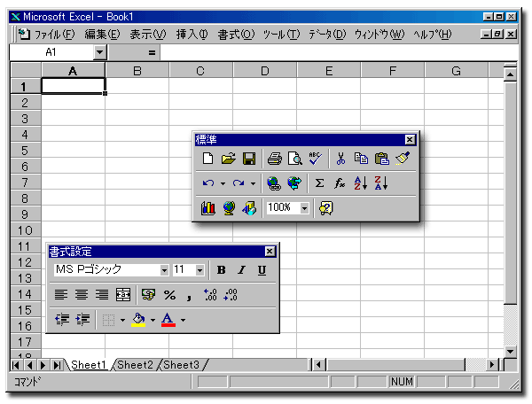
Task: Insert hyperlink with globe-chain icon
Action: pyautogui.click(x=273, y=183)
